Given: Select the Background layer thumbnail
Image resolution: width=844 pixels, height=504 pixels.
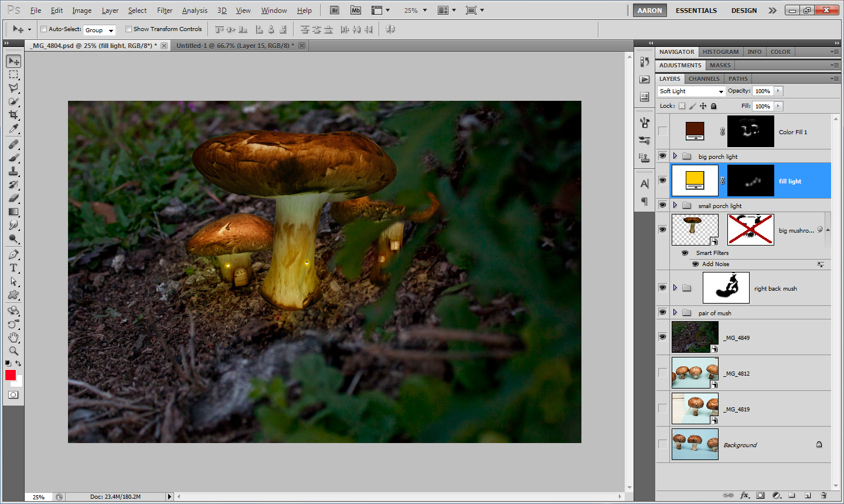Looking at the screenshot, I should pyautogui.click(x=695, y=444).
